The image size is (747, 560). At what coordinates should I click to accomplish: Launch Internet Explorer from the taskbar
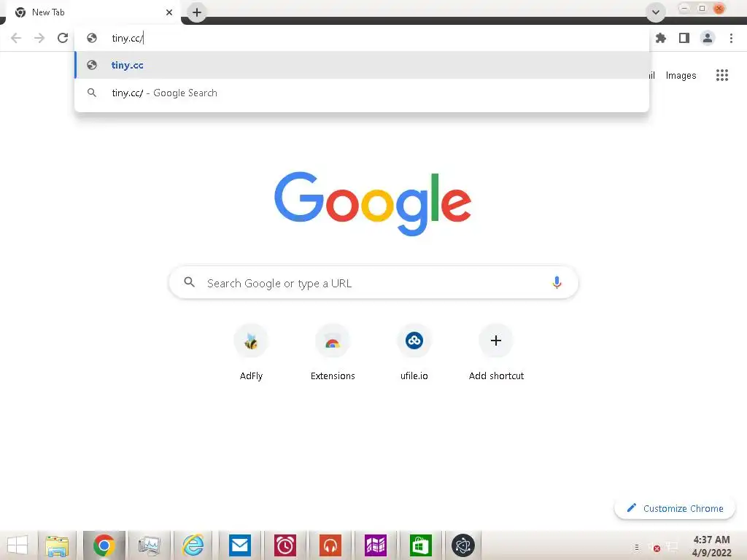tap(193, 545)
